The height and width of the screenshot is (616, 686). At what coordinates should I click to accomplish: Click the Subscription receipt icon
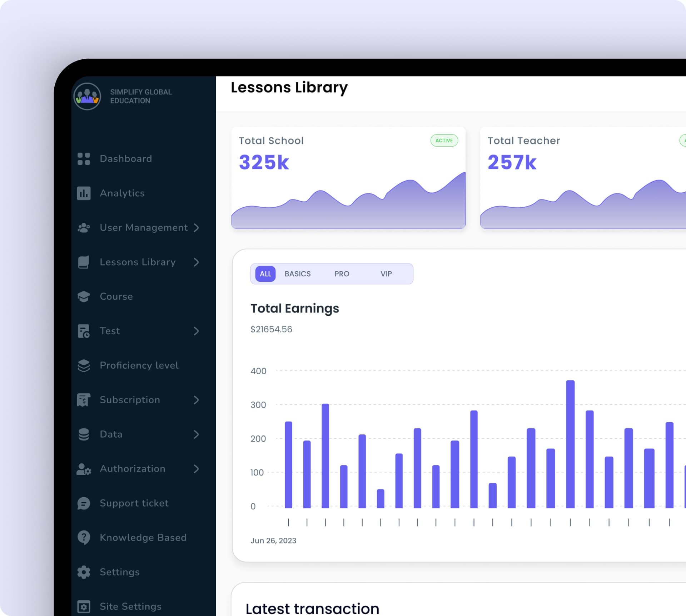(84, 400)
